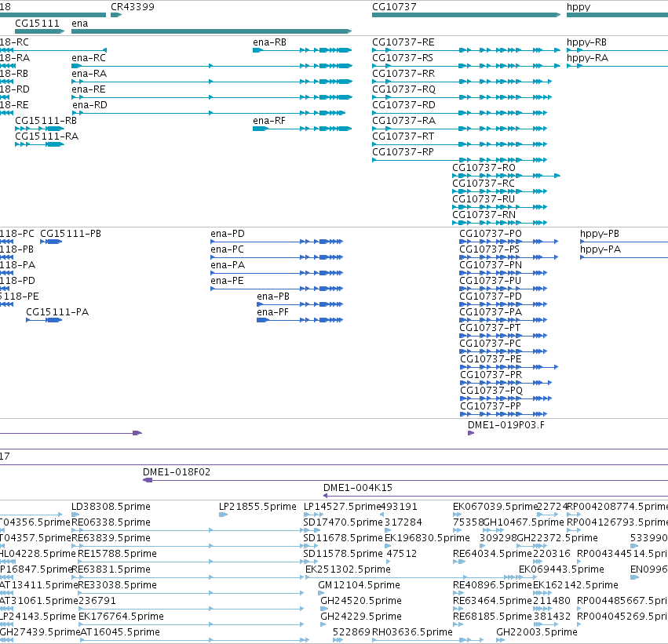This screenshot has width=668, height=644.
Task: Click protein ena-PC
Action: (x=277, y=257)
